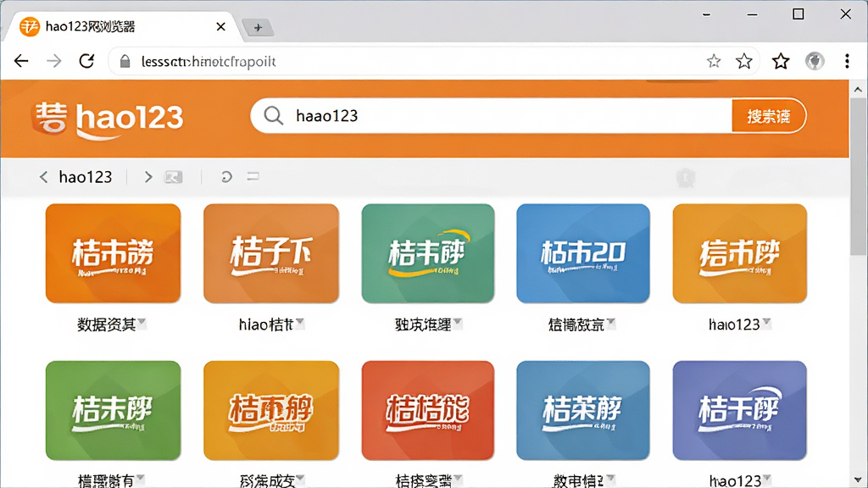Open a new tab with plus button
The height and width of the screenshot is (488, 868).
[258, 27]
